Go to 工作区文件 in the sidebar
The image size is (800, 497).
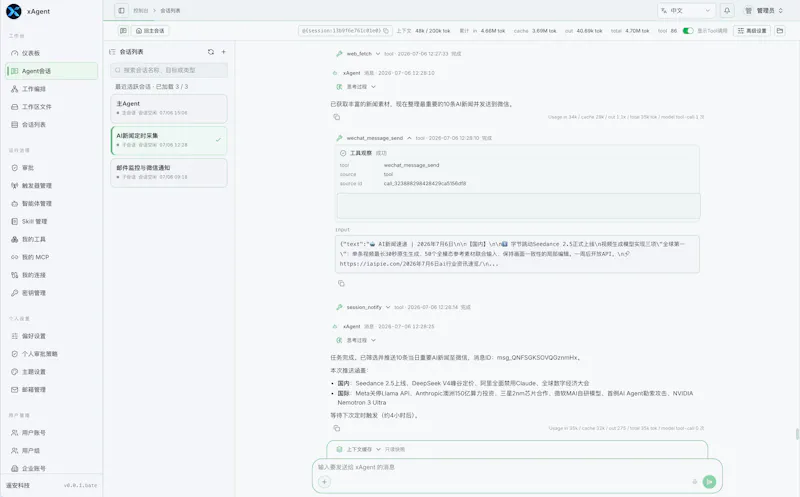[52, 107]
